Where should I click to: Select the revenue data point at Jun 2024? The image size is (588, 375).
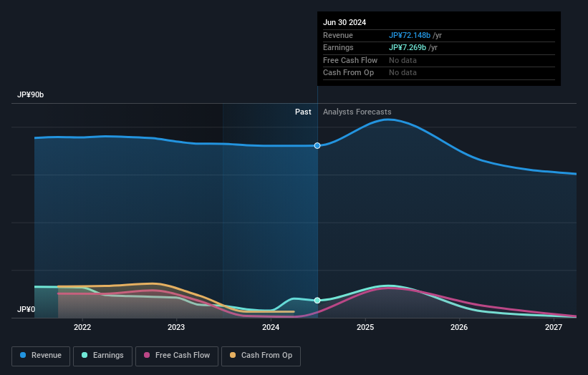pos(317,146)
